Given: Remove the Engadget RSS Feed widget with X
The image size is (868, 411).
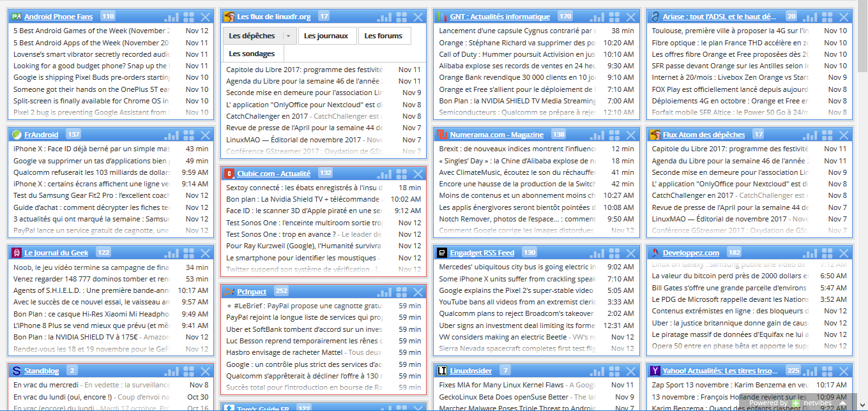Looking at the screenshot, I should coord(631,253).
